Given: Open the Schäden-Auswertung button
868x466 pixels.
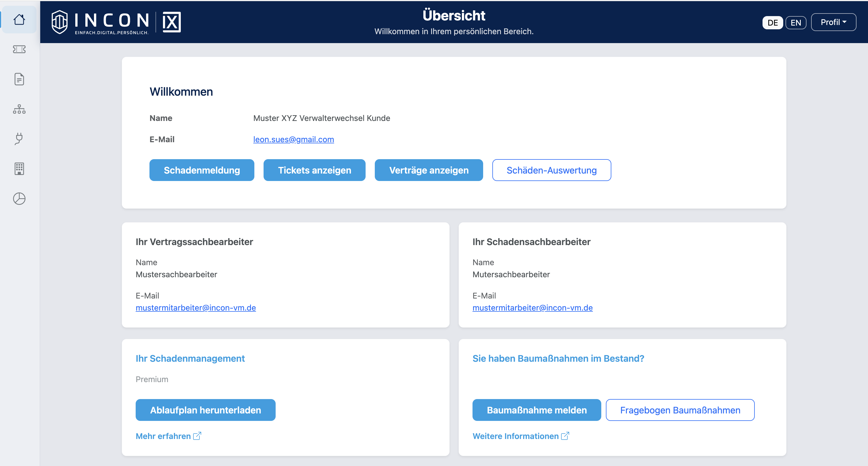Looking at the screenshot, I should [x=552, y=170].
